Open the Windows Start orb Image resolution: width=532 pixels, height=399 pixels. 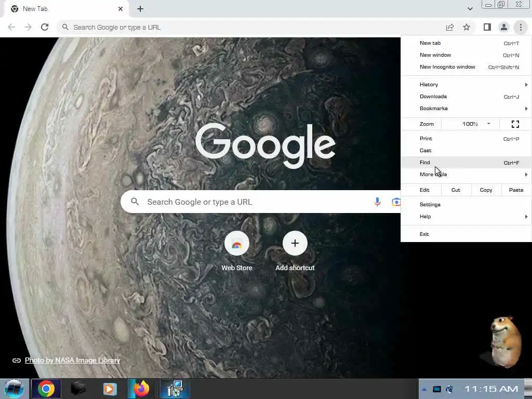click(x=14, y=389)
